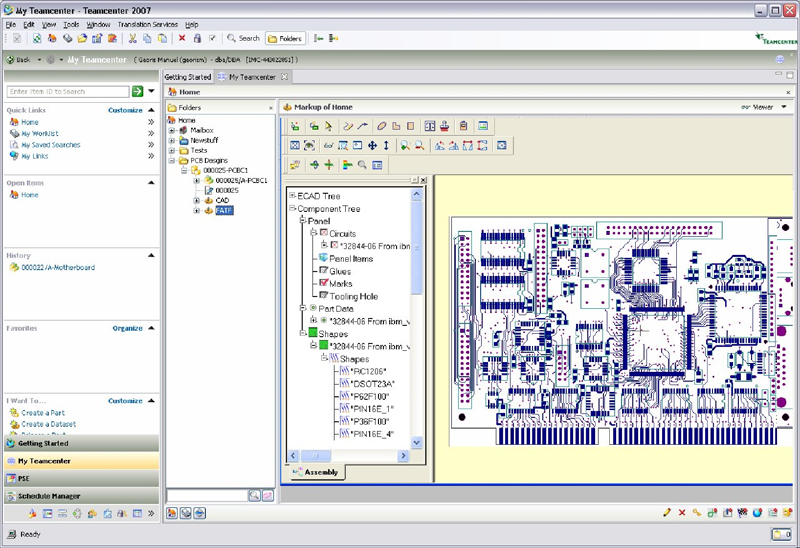Click the padlock check-out icon in main toolbar

point(197,38)
